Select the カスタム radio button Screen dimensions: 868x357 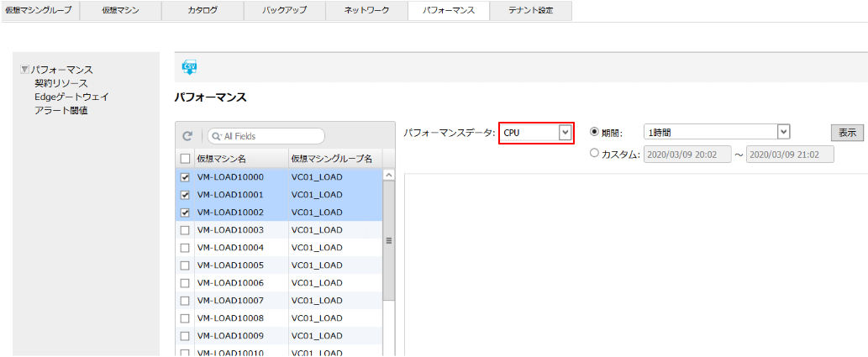click(595, 154)
